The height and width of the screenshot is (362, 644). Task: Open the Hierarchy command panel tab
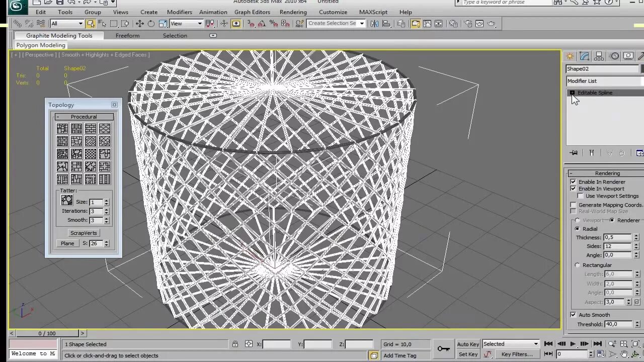(x=599, y=56)
